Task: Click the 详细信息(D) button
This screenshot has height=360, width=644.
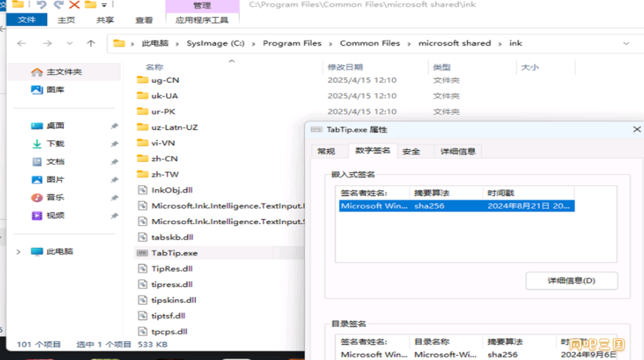Action: coord(572,281)
